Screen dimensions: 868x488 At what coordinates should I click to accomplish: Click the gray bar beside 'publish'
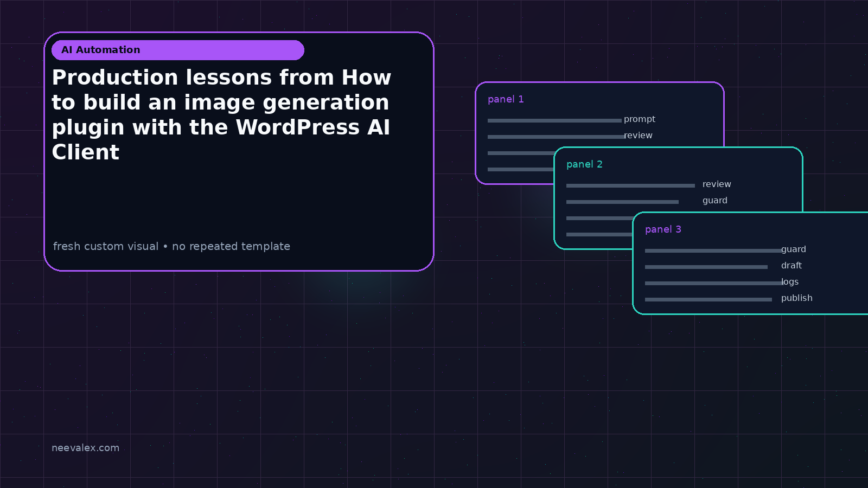coord(709,299)
